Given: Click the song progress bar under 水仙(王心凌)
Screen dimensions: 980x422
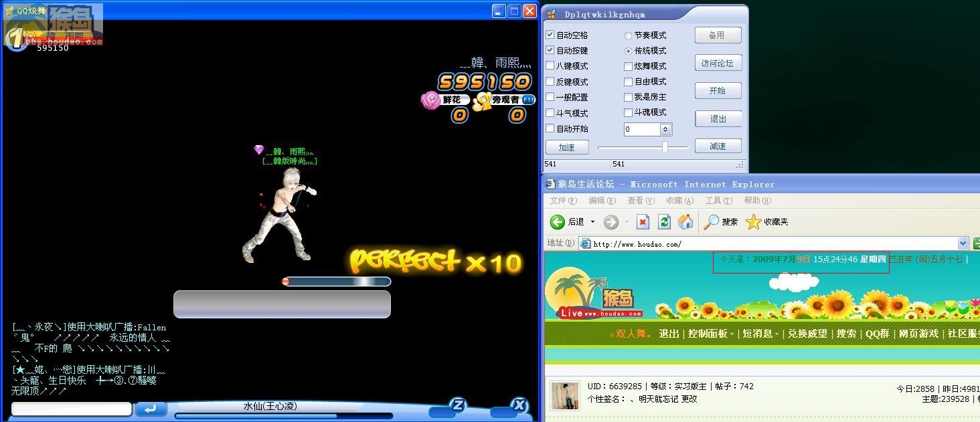Looking at the screenshot, I should coord(284,416).
